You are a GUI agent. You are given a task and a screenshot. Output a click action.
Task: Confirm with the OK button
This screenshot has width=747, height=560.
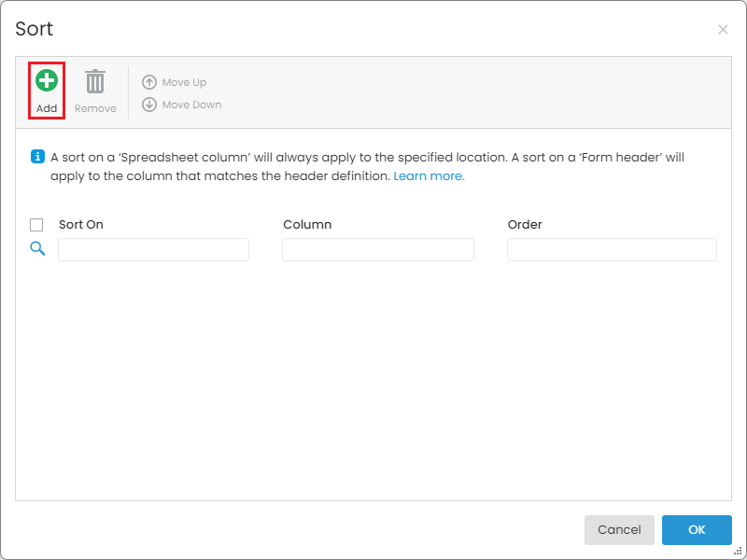697,530
